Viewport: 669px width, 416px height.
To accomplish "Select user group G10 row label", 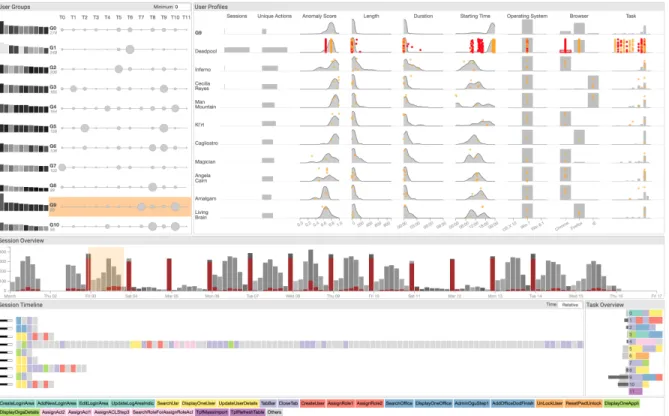I will coord(54,225).
